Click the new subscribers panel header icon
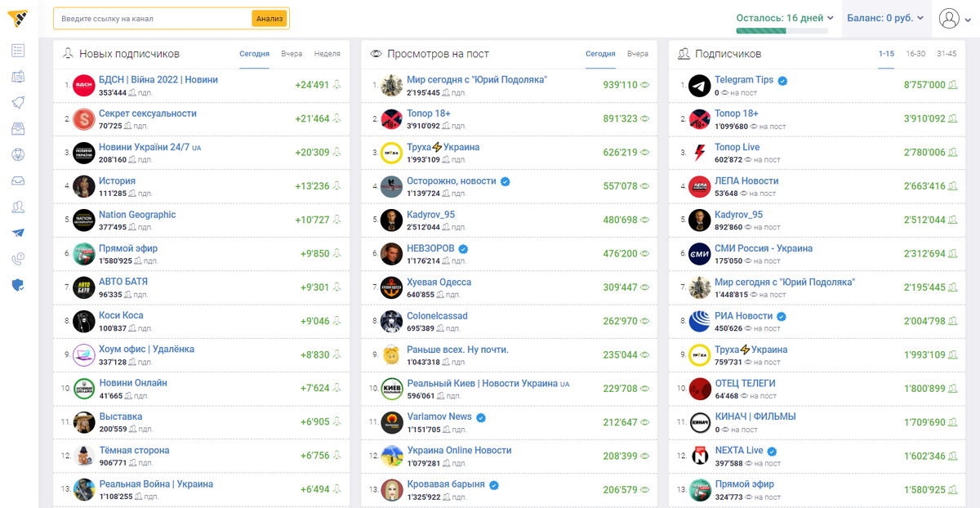Screen dimensions: 980x508 (x=68, y=54)
